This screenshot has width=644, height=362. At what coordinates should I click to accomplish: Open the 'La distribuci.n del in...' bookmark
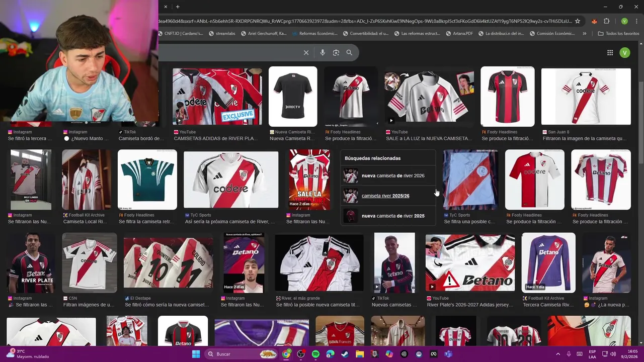click(x=501, y=34)
